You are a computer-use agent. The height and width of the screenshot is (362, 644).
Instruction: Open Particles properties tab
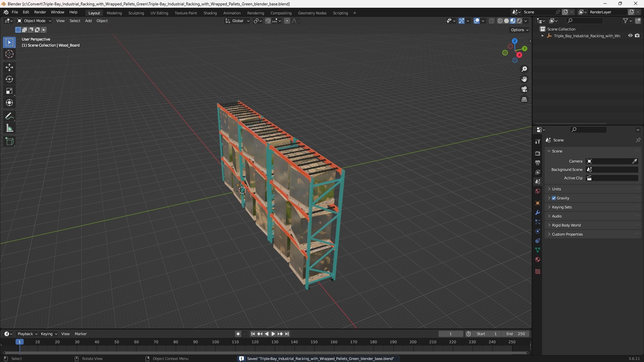click(538, 222)
